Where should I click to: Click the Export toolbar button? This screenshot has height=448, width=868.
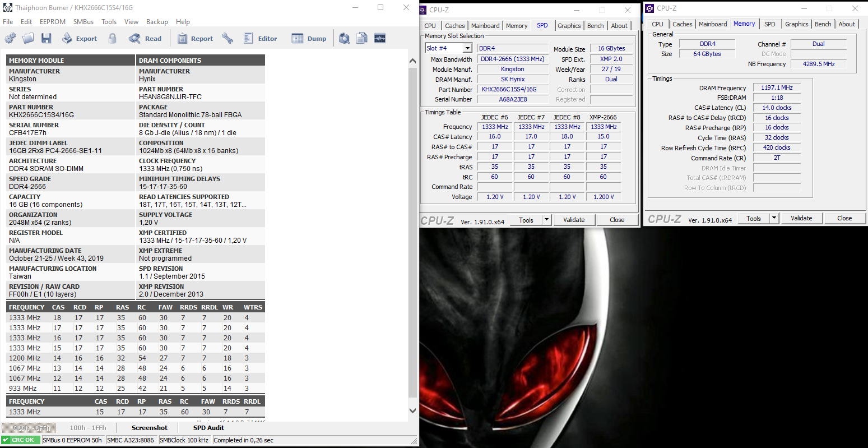(80, 39)
